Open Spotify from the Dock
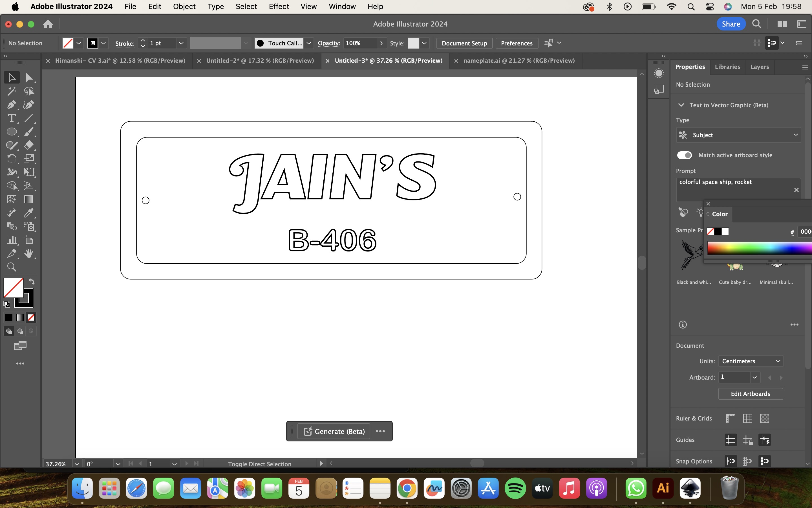Viewport: 812px width, 508px height. click(515, 488)
